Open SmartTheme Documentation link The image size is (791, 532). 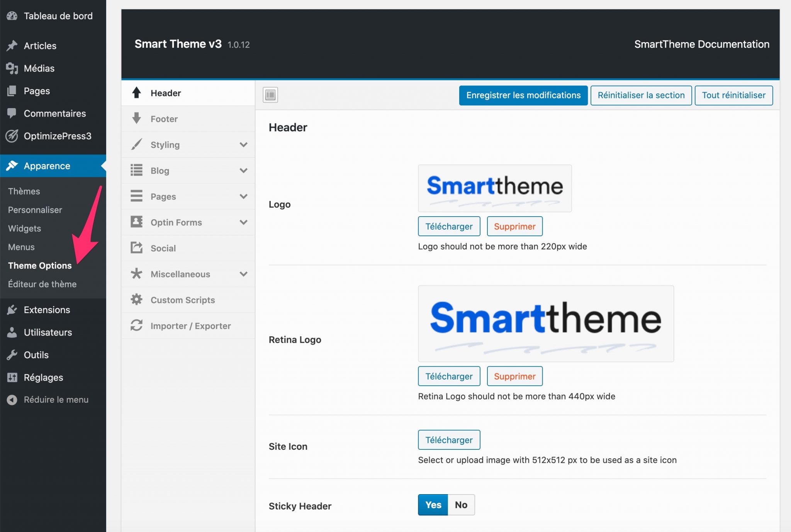tap(702, 44)
